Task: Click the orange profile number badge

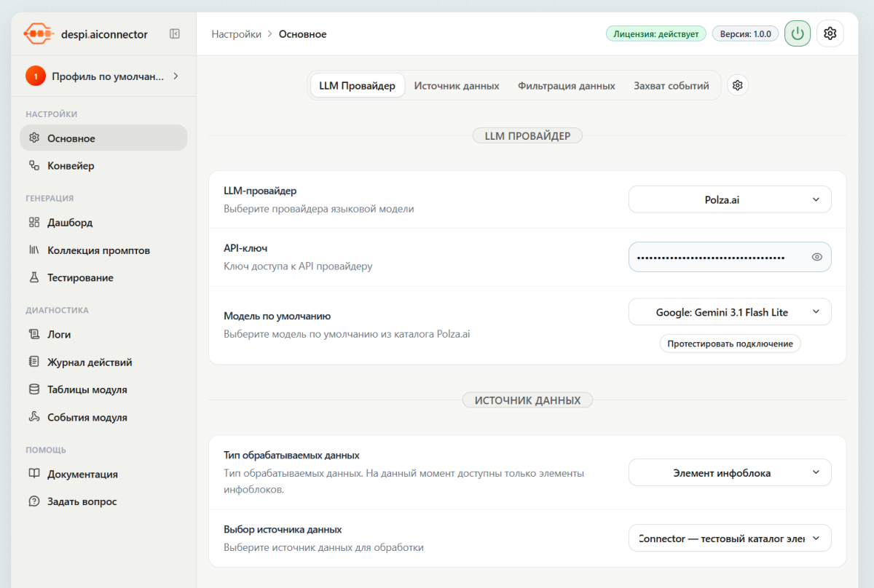Action: click(x=36, y=76)
